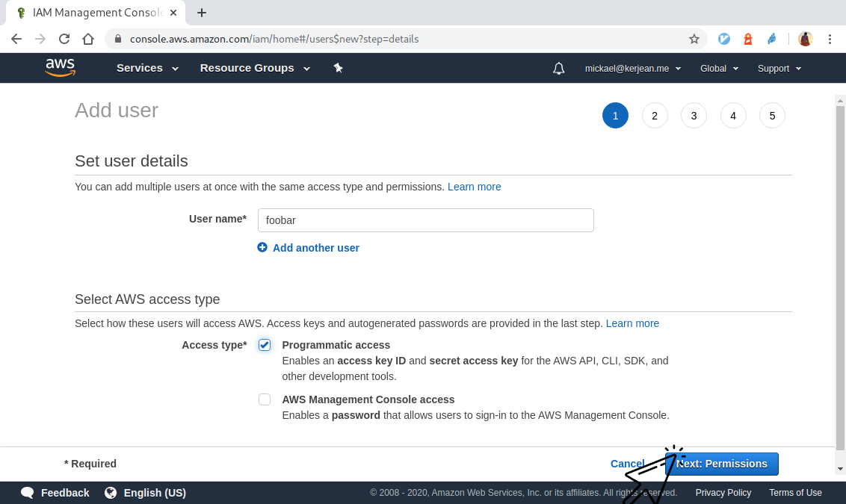
Task: Open a new browser tab
Action: pyautogui.click(x=201, y=13)
